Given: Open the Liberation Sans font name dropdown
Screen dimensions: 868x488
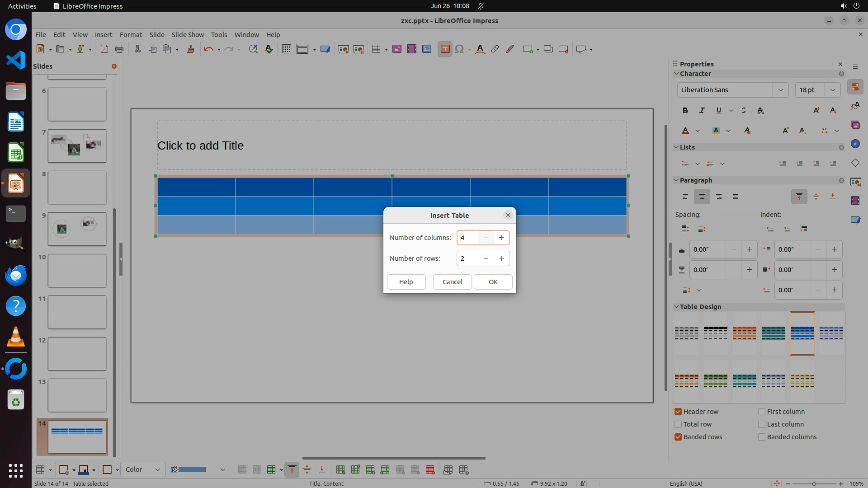Looking at the screenshot, I should 780,90.
